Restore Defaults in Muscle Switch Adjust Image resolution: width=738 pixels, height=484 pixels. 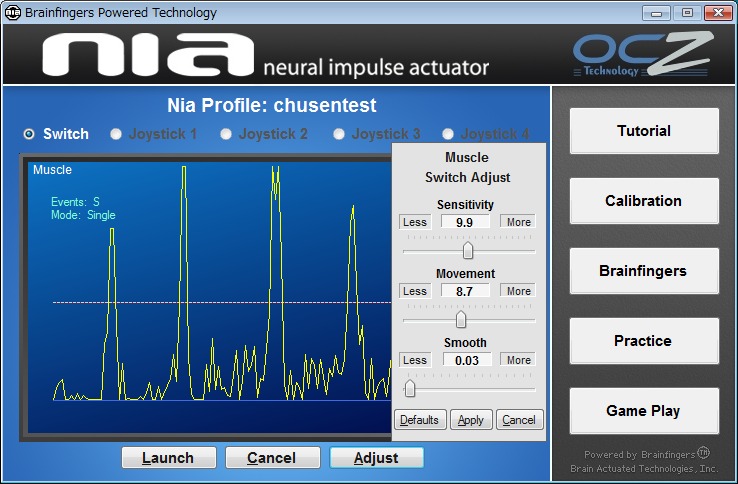(419, 419)
